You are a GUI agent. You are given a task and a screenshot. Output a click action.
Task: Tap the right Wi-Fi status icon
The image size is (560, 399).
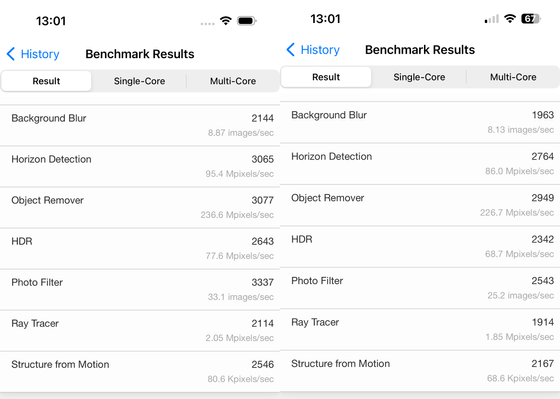click(x=510, y=18)
